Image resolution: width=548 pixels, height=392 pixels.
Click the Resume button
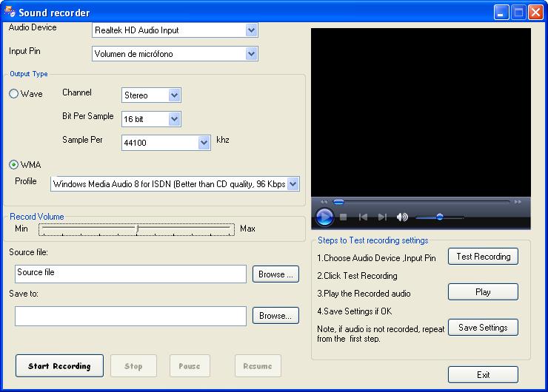click(258, 366)
